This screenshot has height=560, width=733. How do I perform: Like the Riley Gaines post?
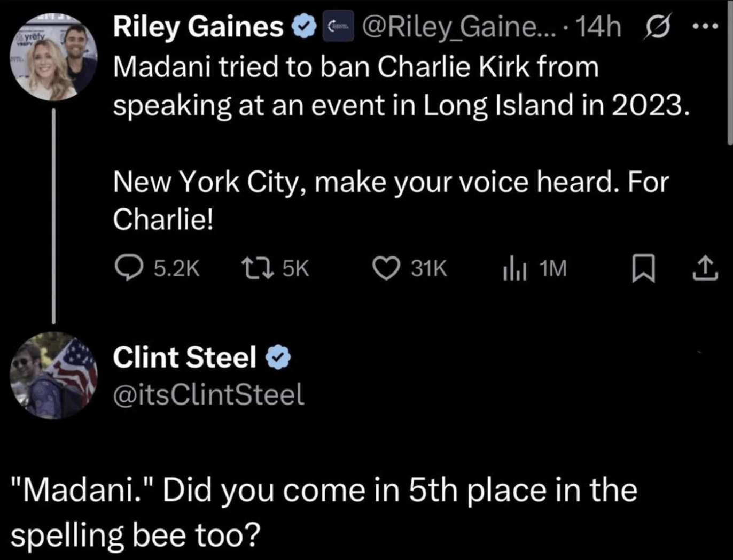386,268
